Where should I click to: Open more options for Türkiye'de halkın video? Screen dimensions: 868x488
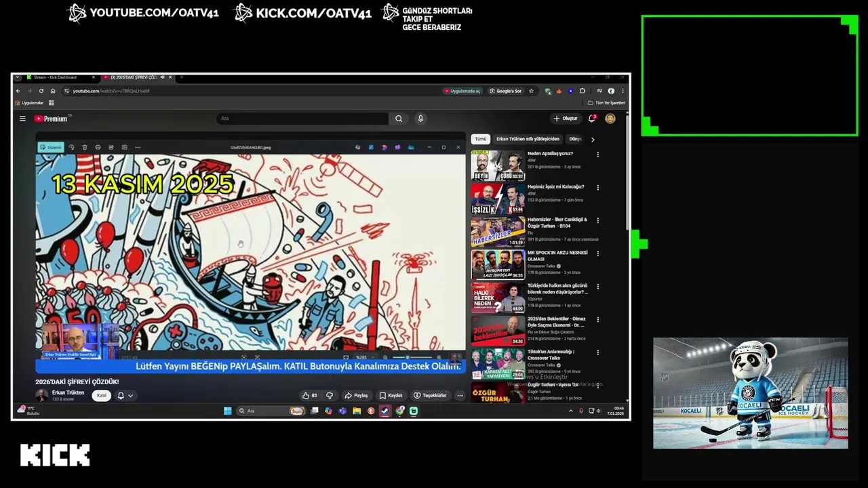pyautogui.click(x=598, y=287)
